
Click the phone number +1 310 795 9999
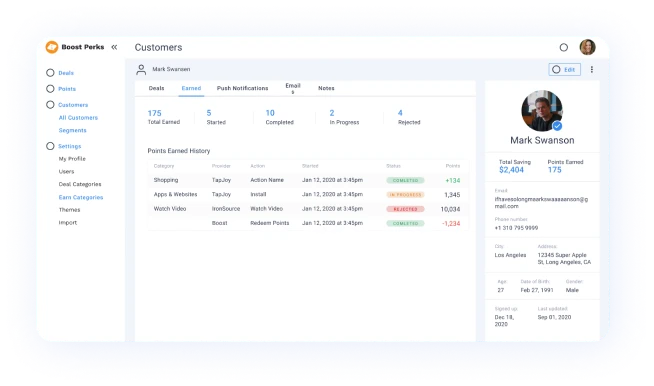(516, 228)
